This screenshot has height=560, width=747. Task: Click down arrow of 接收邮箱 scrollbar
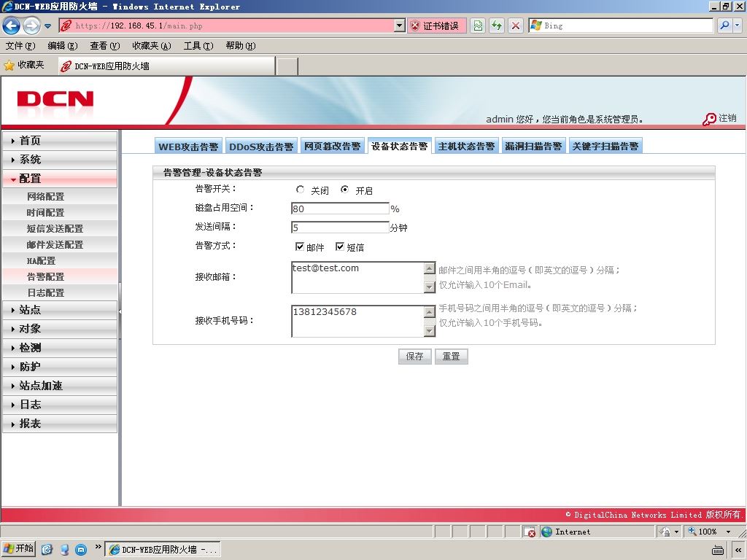point(430,287)
